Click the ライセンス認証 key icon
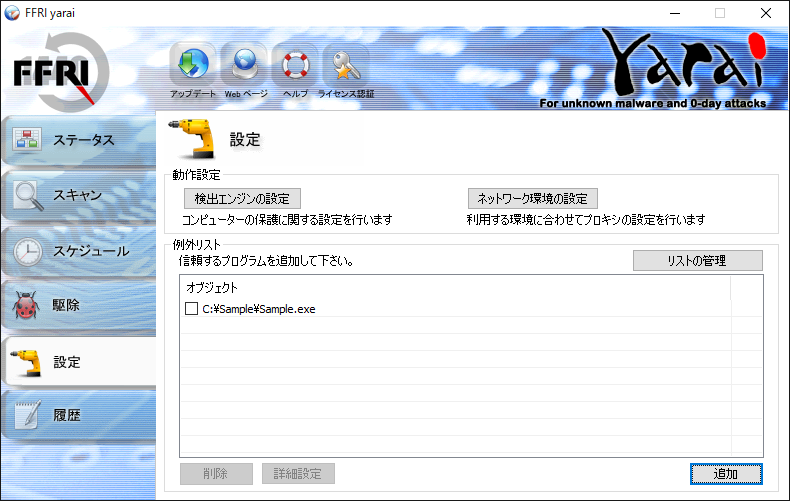Image resolution: width=790 pixels, height=501 pixels. [346, 64]
